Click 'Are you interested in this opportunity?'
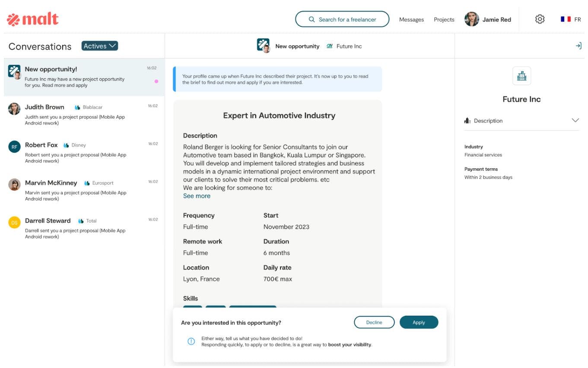588x368 pixels. point(231,323)
